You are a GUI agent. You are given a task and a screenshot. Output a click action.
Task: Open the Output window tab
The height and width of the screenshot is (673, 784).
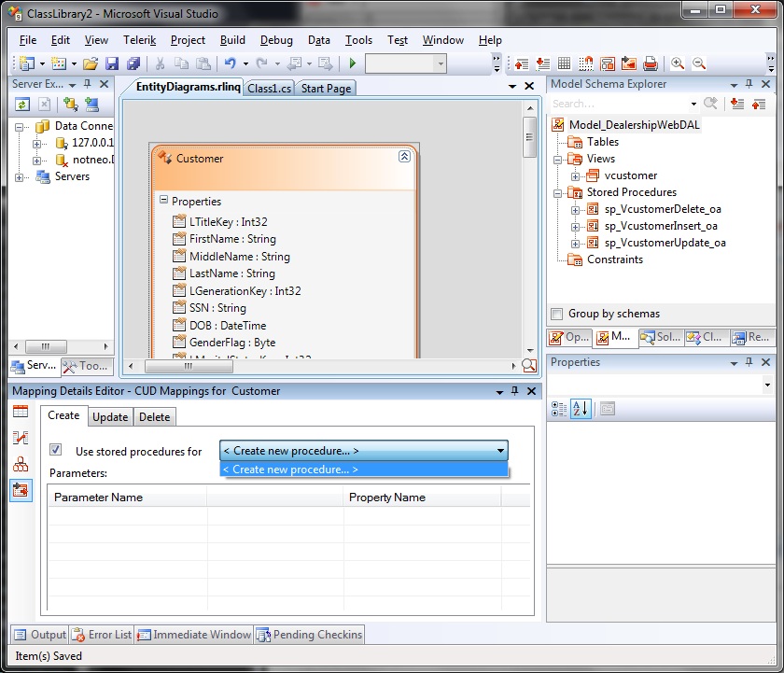(x=40, y=635)
